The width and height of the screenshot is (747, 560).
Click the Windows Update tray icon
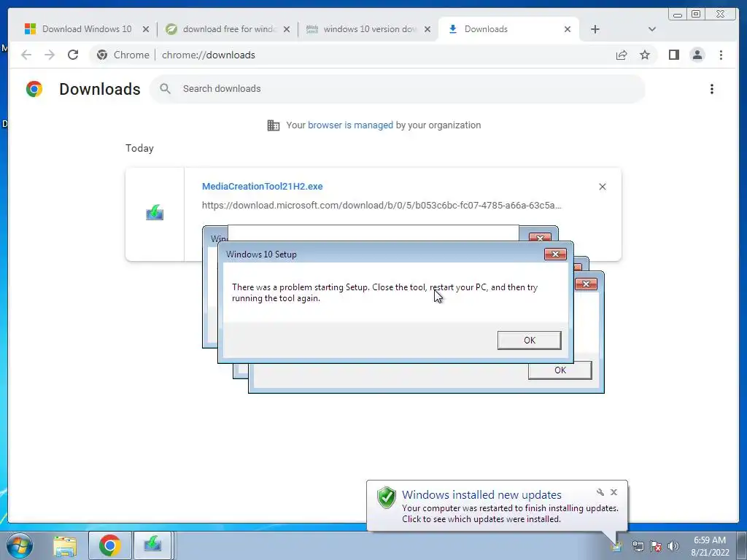pos(617,546)
